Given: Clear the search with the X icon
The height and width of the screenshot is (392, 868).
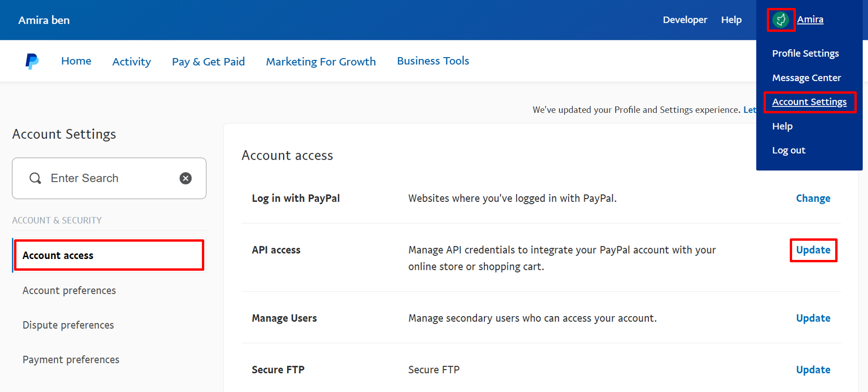Looking at the screenshot, I should click(x=185, y=178).
